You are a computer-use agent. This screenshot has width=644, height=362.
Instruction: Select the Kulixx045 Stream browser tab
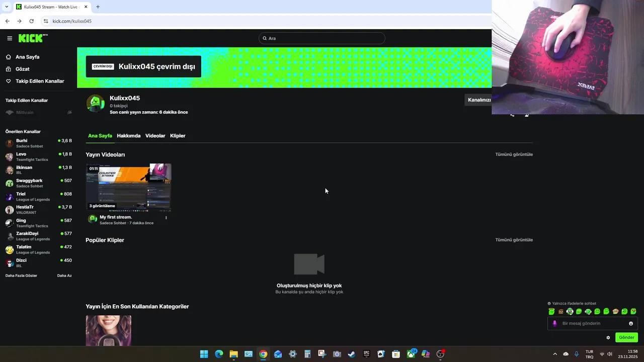(x=51, y=7)
